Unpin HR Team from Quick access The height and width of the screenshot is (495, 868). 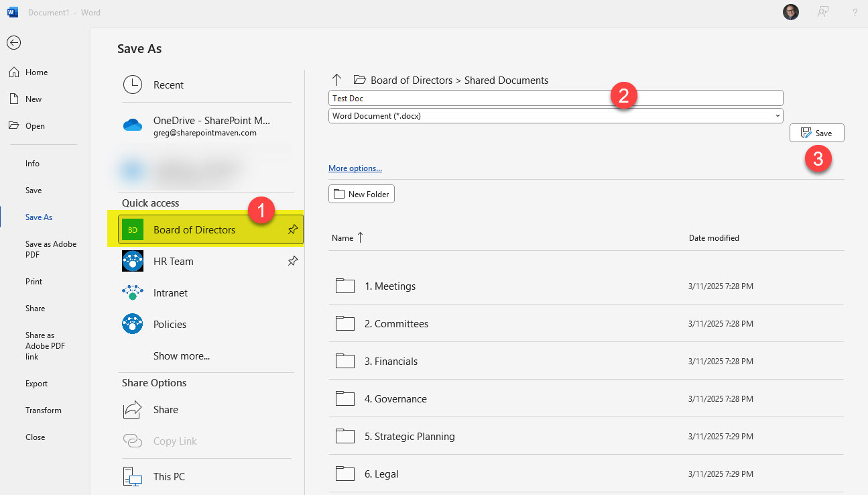pyautogui.click(x=293, y=261)
